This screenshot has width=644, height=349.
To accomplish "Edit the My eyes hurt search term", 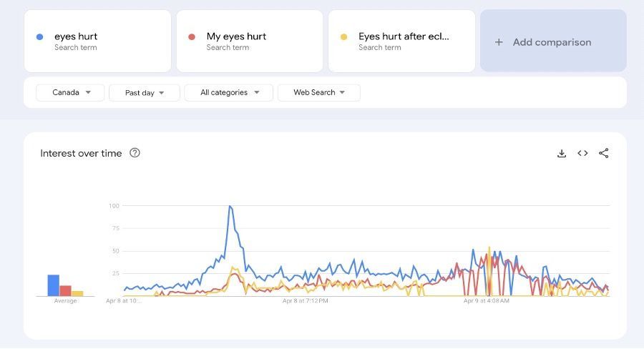I will pos(250,41).
